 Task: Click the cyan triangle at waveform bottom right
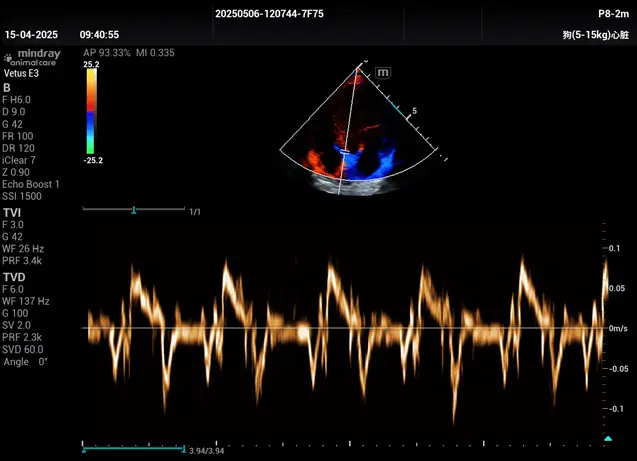607,439
